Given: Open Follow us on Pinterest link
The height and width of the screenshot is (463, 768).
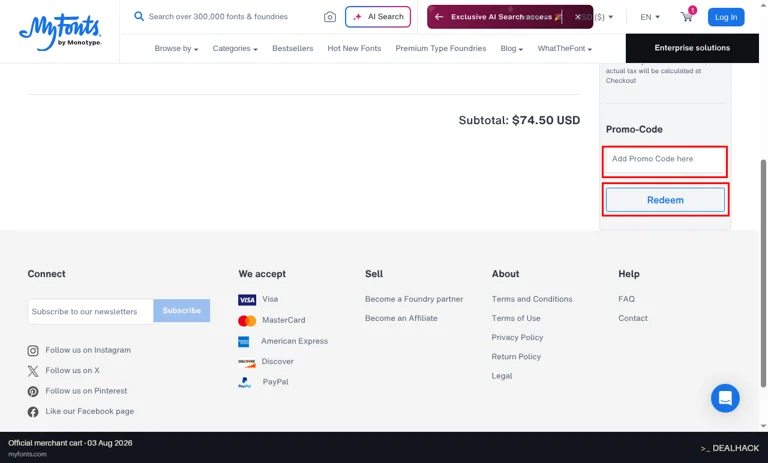Looking at the screenshot, I should (86, 390).
